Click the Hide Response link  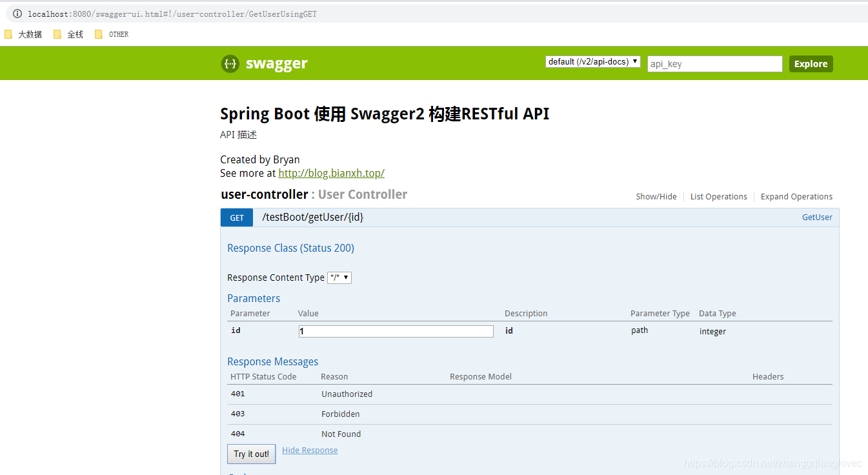310,450
